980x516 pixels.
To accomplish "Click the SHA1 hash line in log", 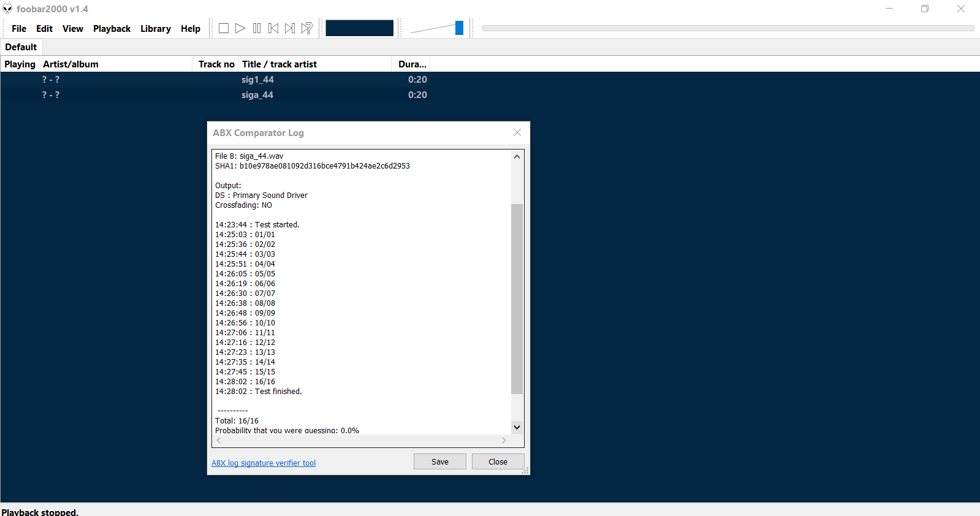I will tap(313, 166).
